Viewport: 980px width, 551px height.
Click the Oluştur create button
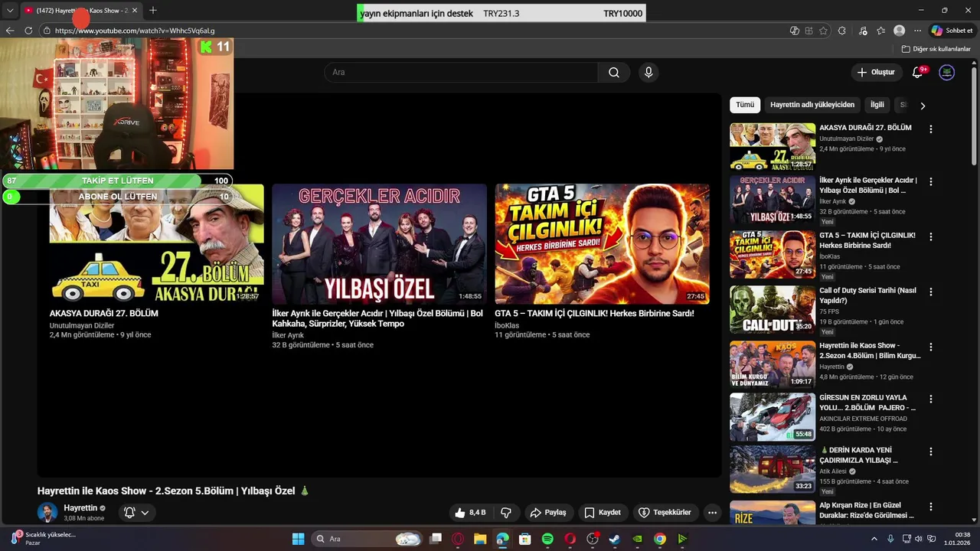tap(876, 72)
